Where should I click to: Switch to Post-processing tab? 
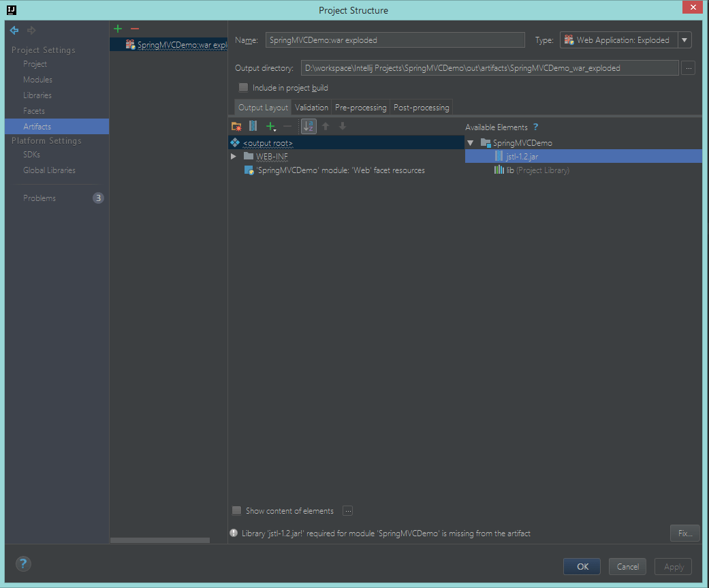422,108
